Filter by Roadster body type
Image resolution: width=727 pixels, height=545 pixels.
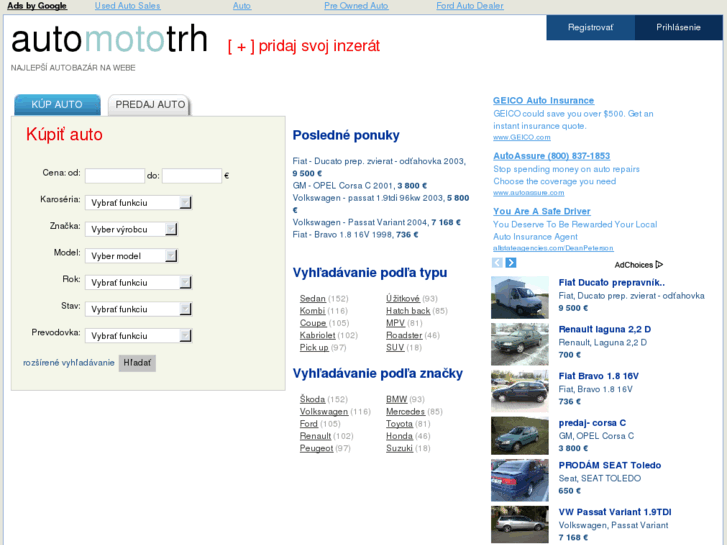[x=404, y=335]
